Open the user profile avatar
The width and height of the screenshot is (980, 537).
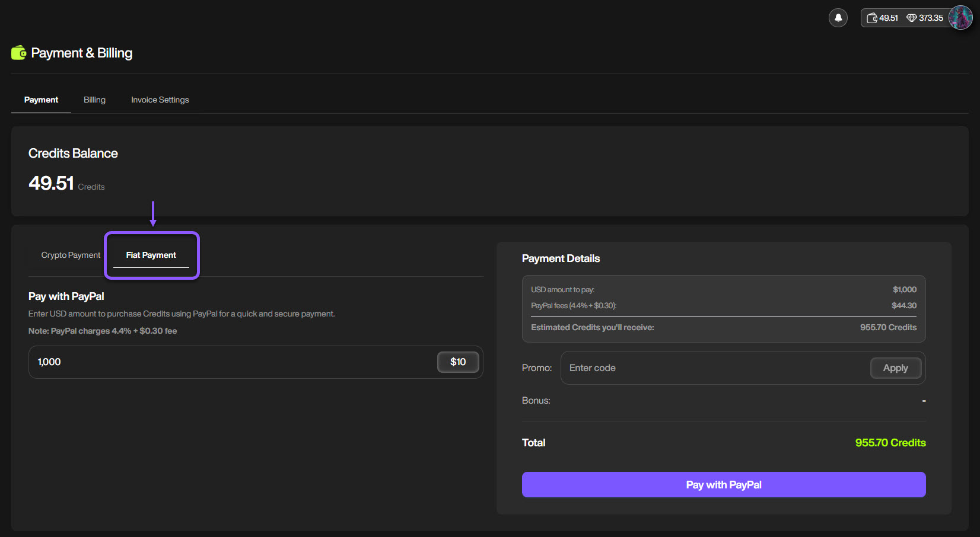[960, 18]
